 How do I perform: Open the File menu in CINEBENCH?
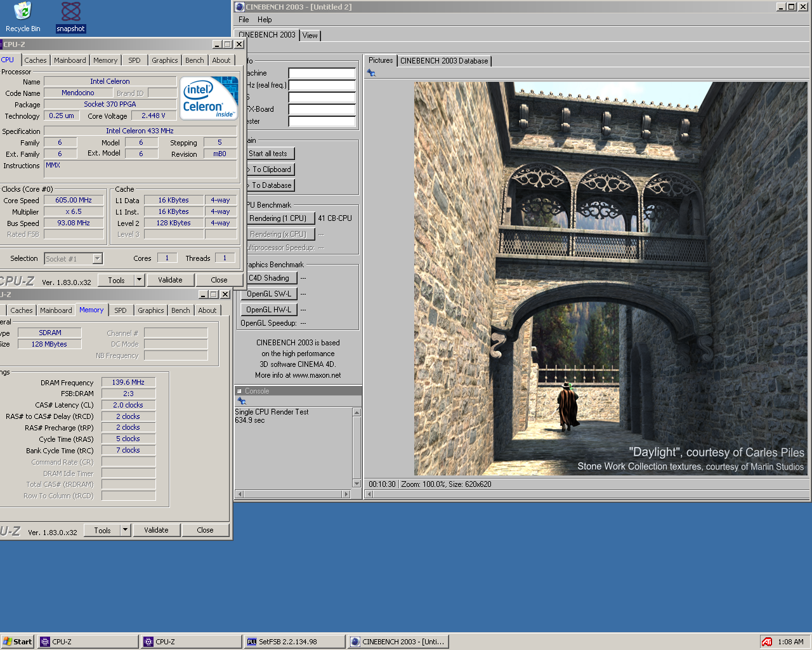(244, 20)
